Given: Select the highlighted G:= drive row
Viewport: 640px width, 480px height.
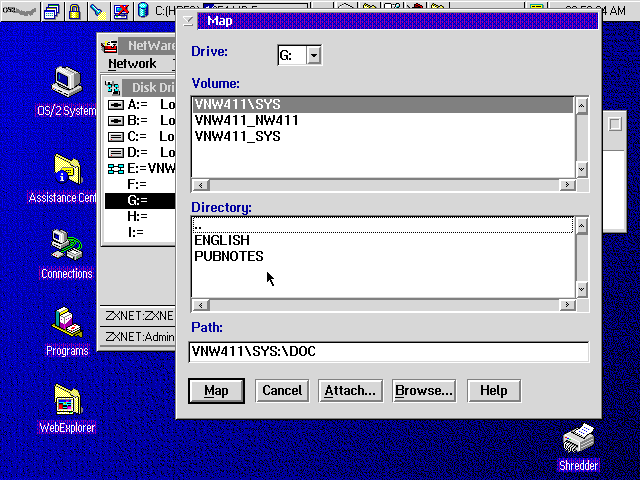Looking at the screenshot, I should (140, 200).
